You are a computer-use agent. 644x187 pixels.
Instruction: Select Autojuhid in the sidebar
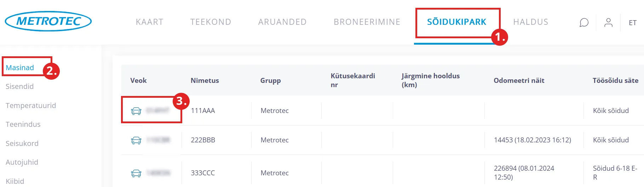pyautogui.click(x=22, y=162)
